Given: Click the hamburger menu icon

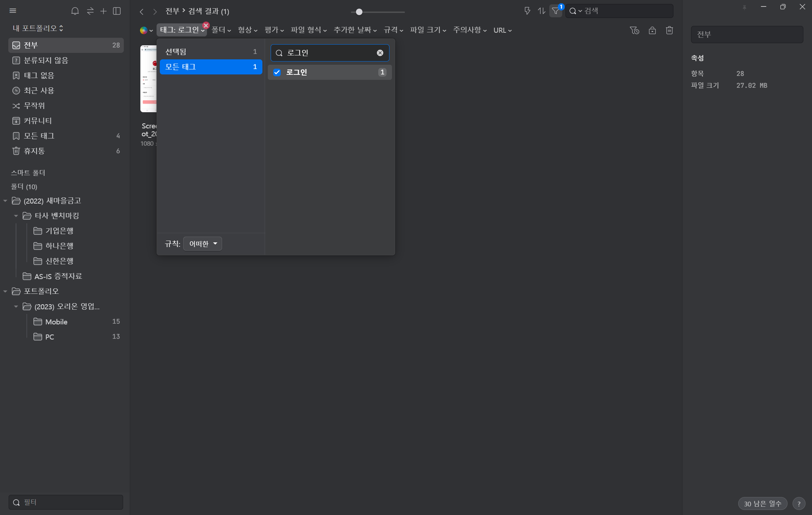Looking at the screenshot, I should (x=13, y=11).
